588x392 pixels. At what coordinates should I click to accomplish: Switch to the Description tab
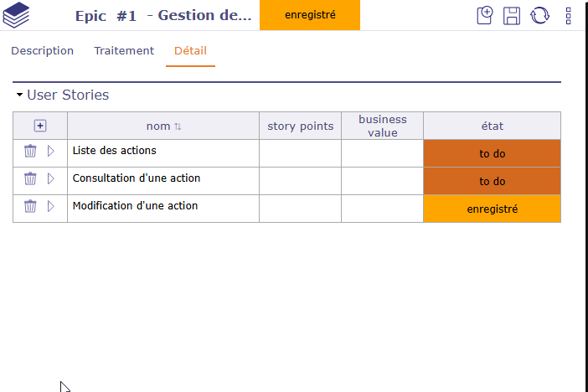(x=42, y=50)
